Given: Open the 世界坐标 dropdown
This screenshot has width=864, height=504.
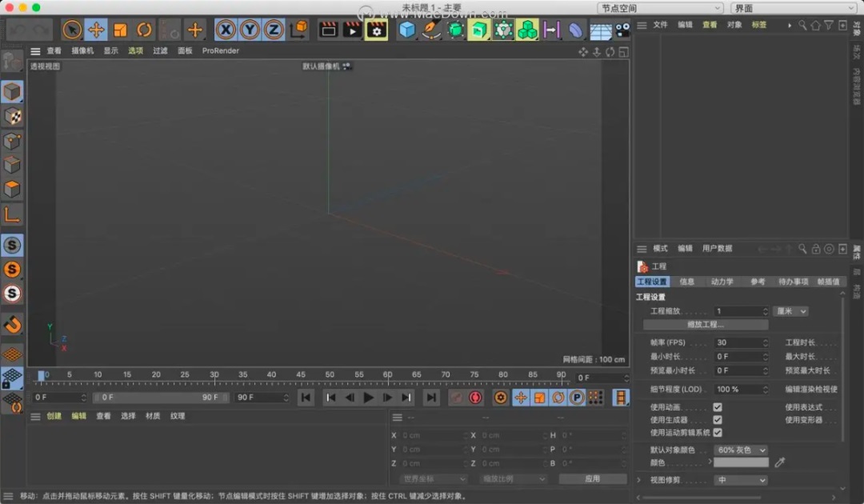Looking at the screenshot, I should (434, 478).
